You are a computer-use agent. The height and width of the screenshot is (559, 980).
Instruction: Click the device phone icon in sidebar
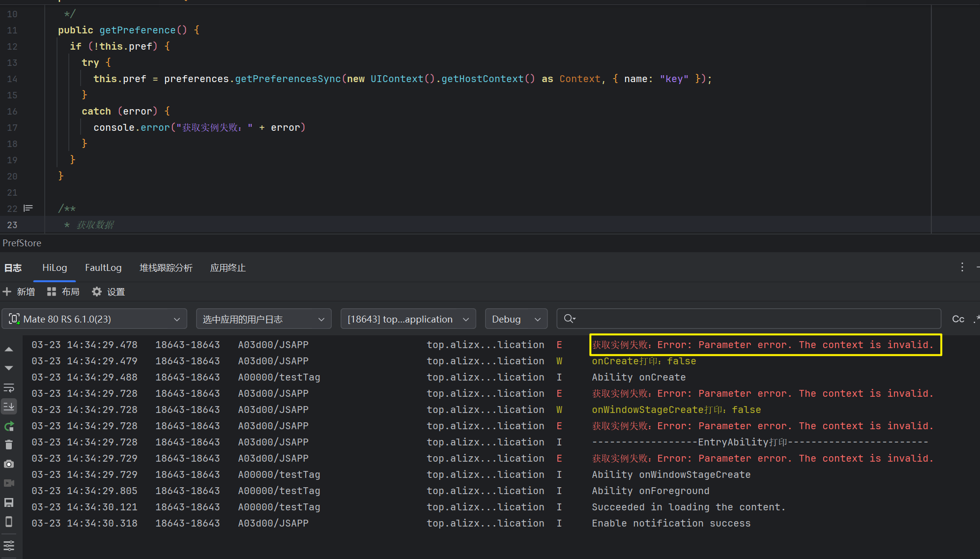9,522
